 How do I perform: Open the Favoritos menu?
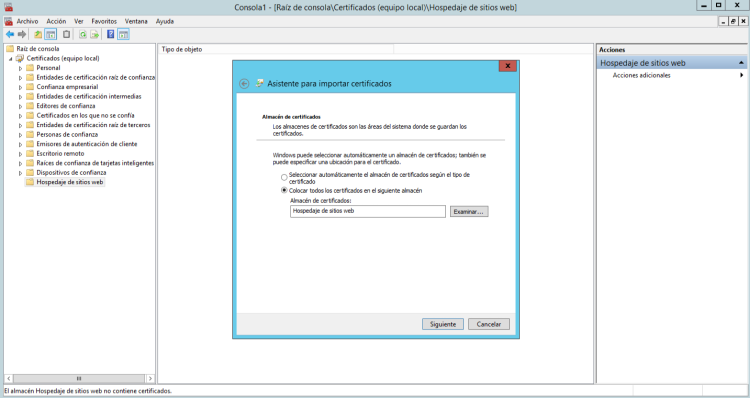(x=104, y=22)
